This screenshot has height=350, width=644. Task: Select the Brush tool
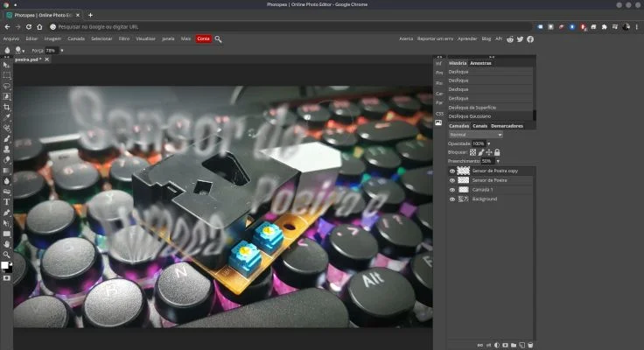pos(7,139)
